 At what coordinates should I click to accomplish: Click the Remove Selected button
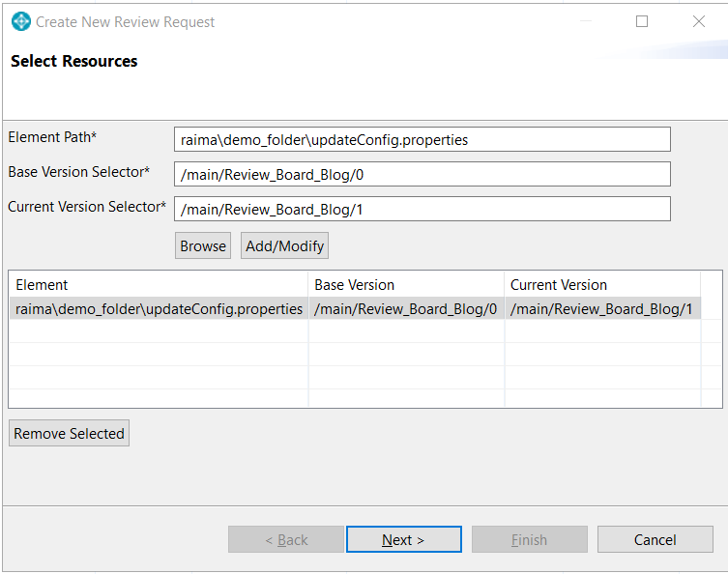[70, 433]
